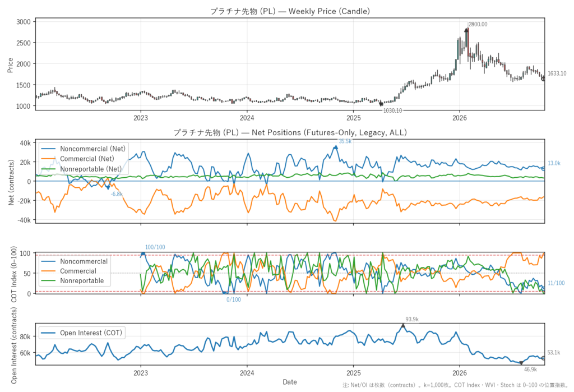The height and width of the screenshot is (392, 574).
Task: Click Nonreportable label in the COT Index legend
Action: [x=82, y=280]
